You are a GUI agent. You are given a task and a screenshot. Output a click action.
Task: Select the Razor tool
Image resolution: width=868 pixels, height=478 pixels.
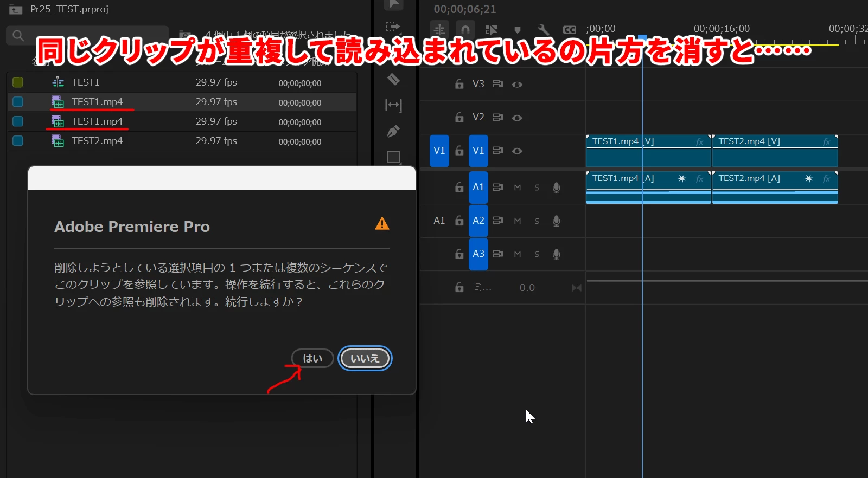(x=393, y=80)
